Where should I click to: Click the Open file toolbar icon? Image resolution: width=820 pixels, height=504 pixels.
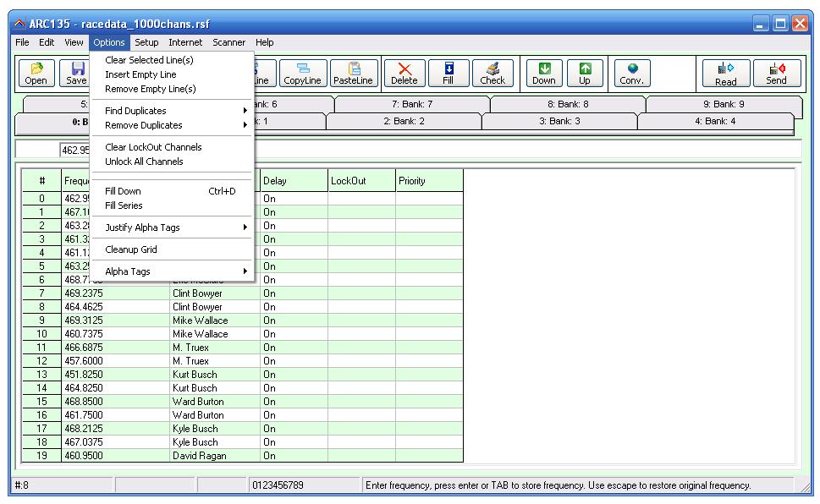36,74
